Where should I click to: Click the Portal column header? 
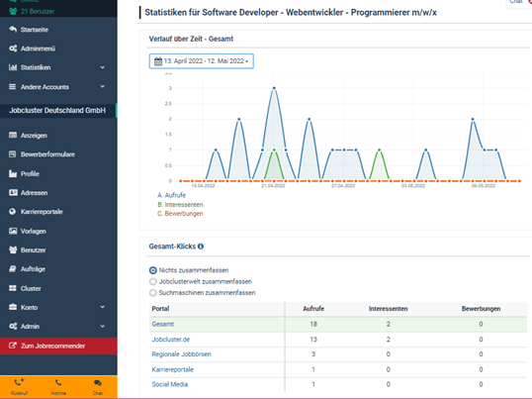[160, 309]
